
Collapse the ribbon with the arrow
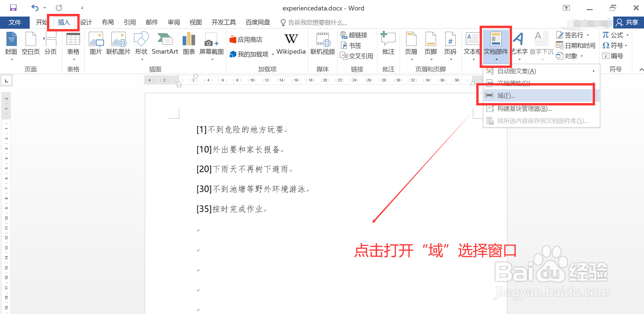(641, 69)
